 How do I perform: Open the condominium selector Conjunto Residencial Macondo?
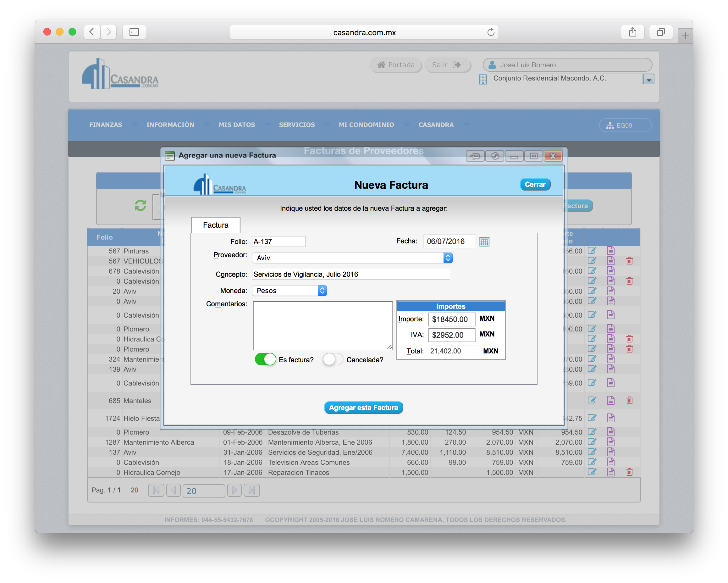pyautogui.click(x=572, y=79)
